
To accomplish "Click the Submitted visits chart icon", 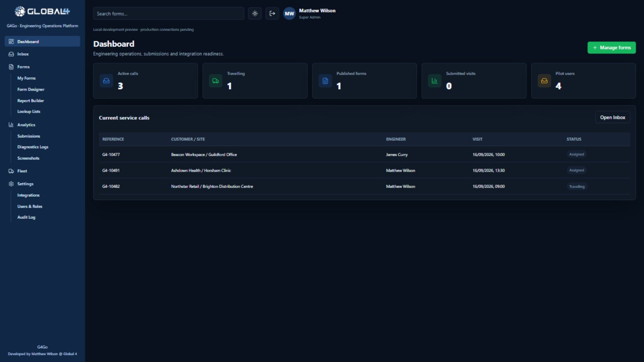I will click(x=435, y=81).
